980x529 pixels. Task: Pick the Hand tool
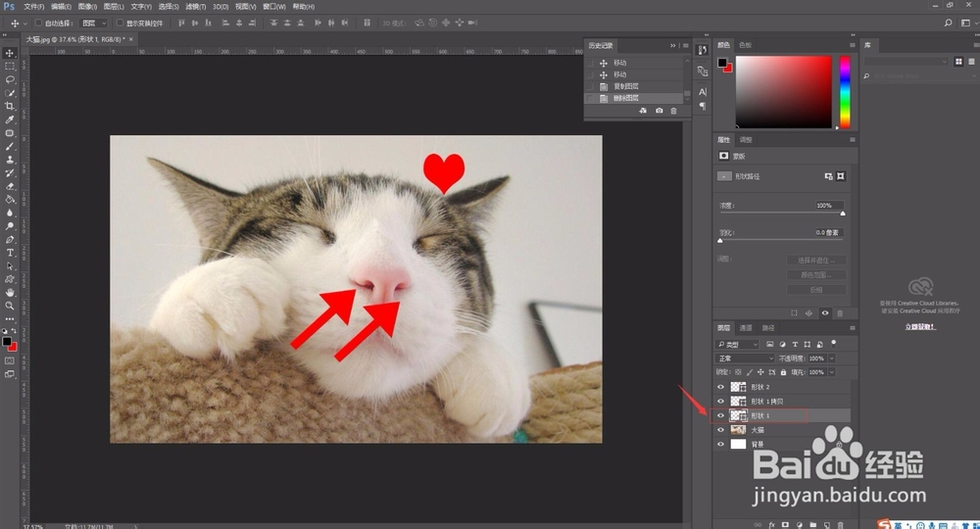pos(10,292)
